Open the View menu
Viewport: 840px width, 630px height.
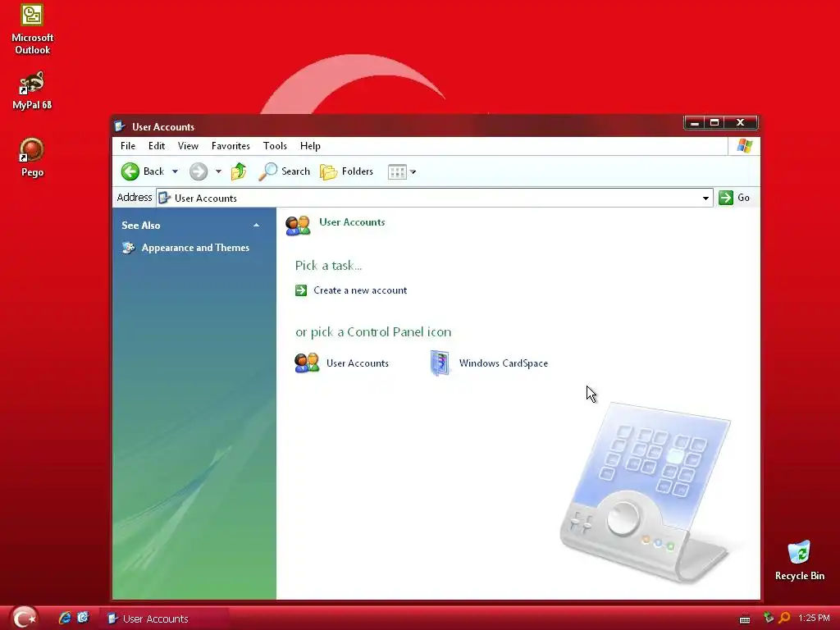coord(188,146)
